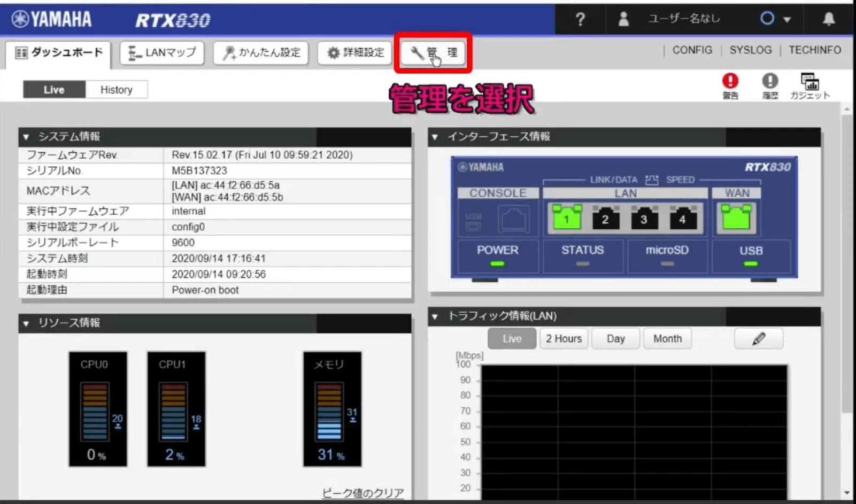Viewport: 856px width, 504px height.
Task: Open the TECHINFO link
Action: (x=815, y=50)
